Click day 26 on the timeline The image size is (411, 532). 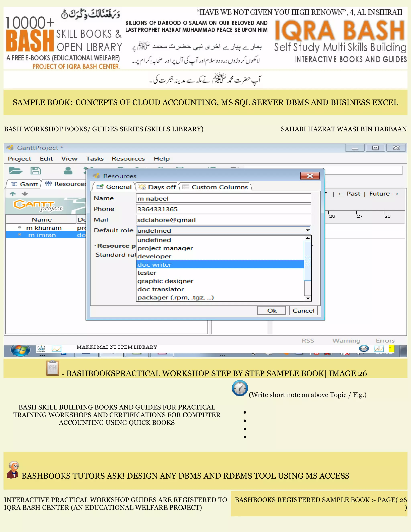[332, 216]
